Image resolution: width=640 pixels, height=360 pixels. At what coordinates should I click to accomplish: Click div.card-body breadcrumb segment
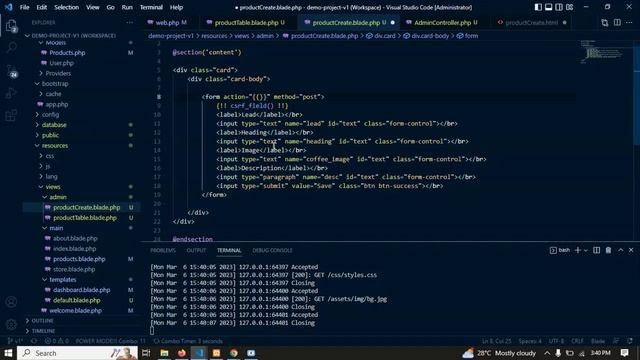click(430, 36)
